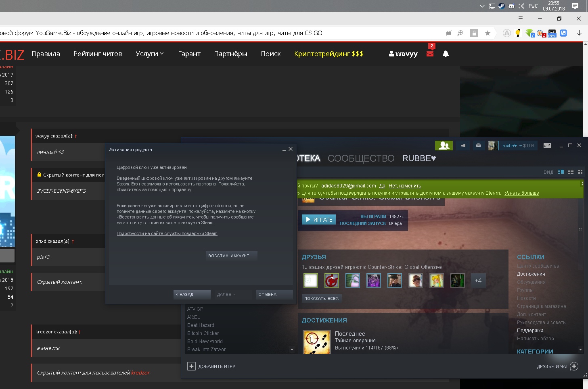Open the Гарант menu item

point(189,54)
